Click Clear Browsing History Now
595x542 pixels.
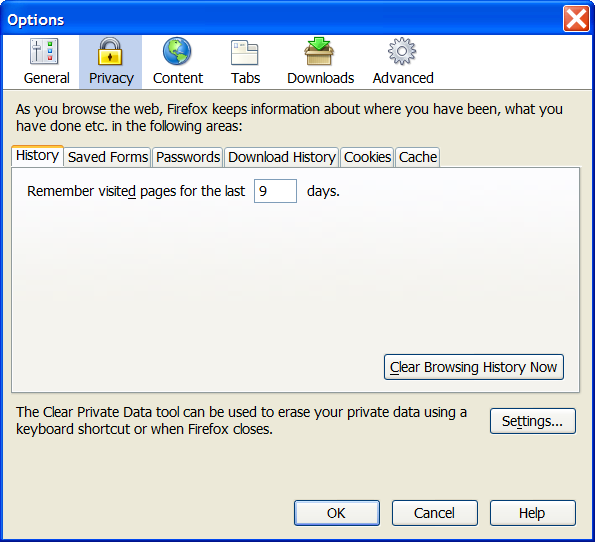click(x=474, y=367)
